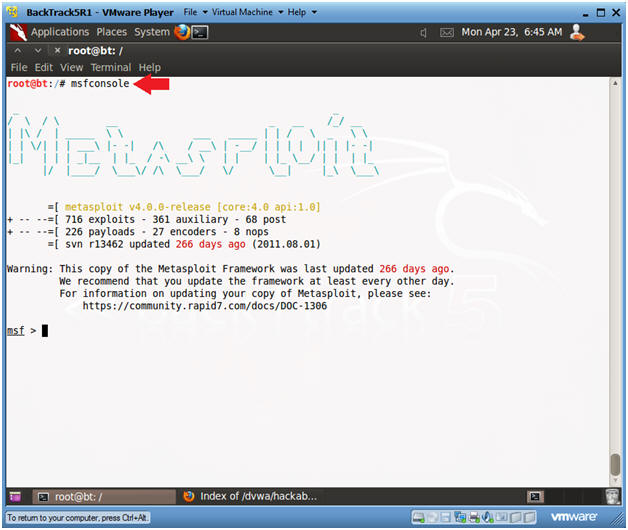Screen dimensions: 628x530
Task: Click the rapid7 DOC-1306 URL text
Action: click(205, 306)
